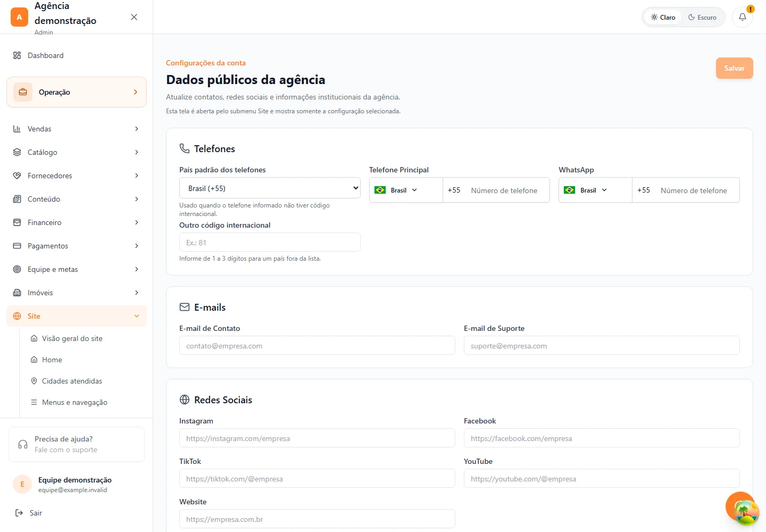Click the YouTube URL field
This screenshot has width=766, height=532.
pyautogui.click(x=602, y=478)
